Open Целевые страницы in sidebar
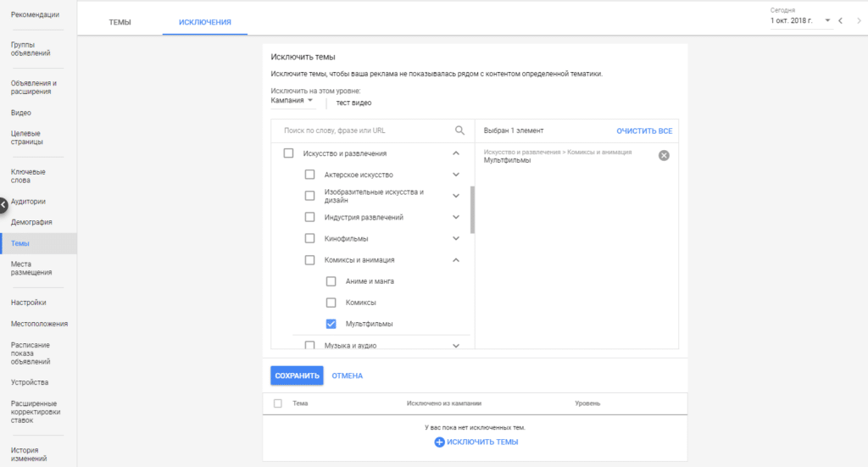 click(26, 138)
